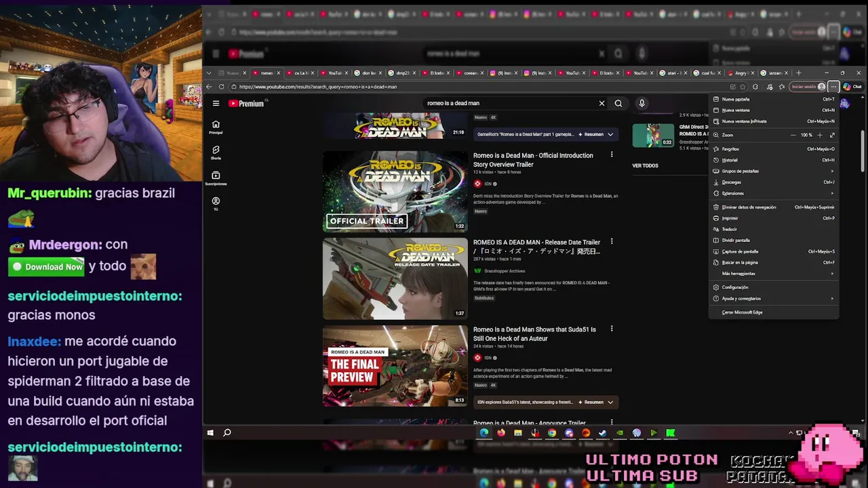Viewport: 868px width, 488px height.
Task: Open Firefox from the taskbar
Action: pos(501,432)
